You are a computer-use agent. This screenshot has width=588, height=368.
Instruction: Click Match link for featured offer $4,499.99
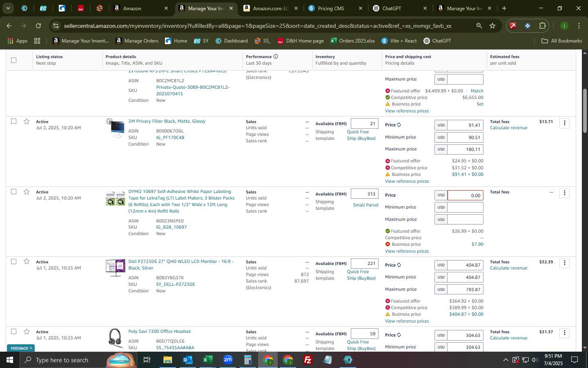[477, 91]
